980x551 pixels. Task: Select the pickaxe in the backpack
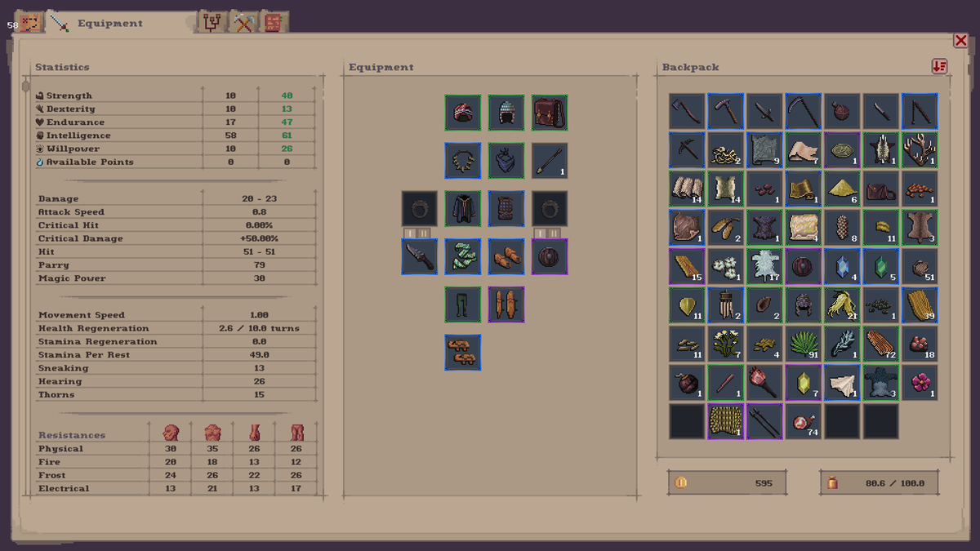click(687, 150)
